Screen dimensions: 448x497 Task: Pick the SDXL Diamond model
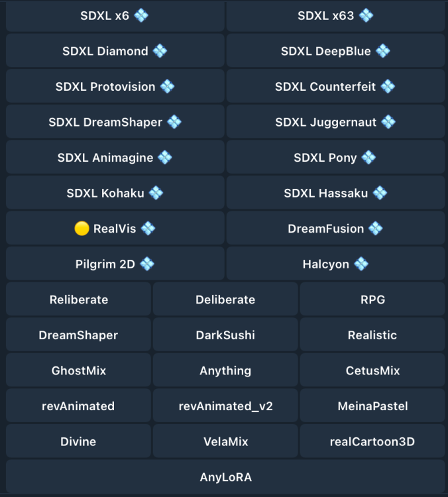[x=115, y=51]
